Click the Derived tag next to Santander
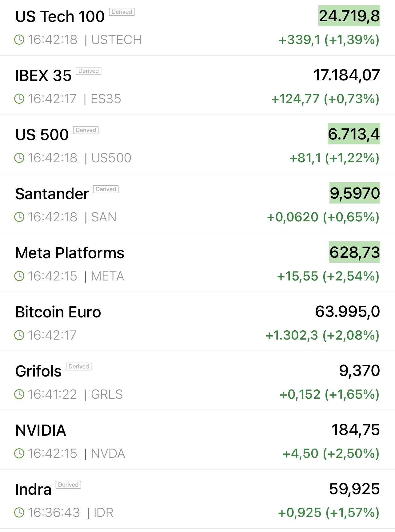 tap(106, 189)
